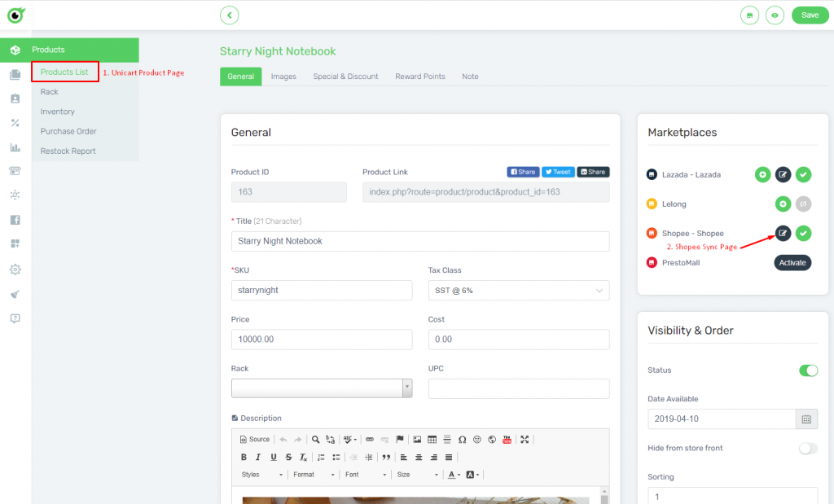Screen dimensions: 834x504
Task: Toggle the Lazada green checkmark status
Action: [x=803, y=174]
